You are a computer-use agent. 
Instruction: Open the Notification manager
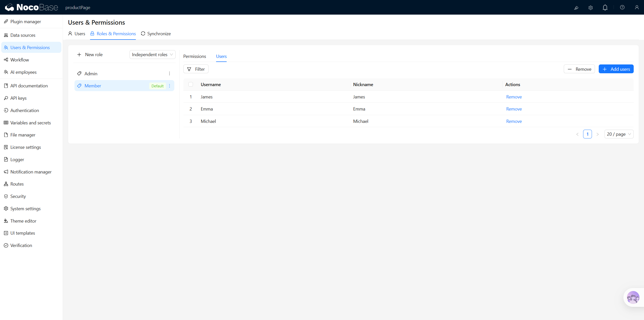[x=31, y=172]
